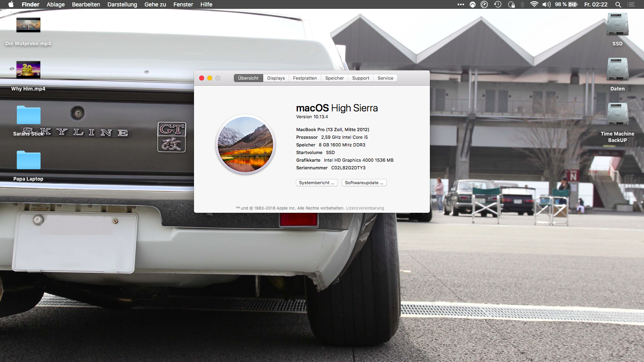Click the serial number C02L82G2DTY3

point(349,168)
